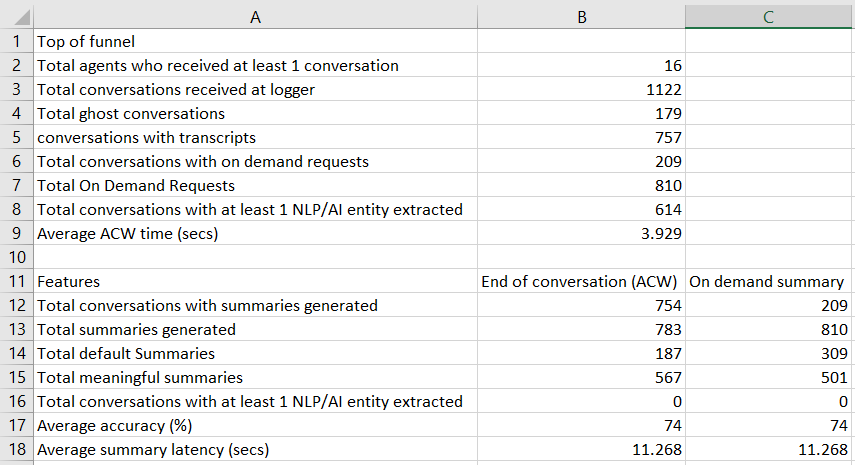Image resolution: width=855 pixels, height=465 pixels.
Task: Click 'Total agents who received at least 1 conversation'
Action: coord(255,65)
